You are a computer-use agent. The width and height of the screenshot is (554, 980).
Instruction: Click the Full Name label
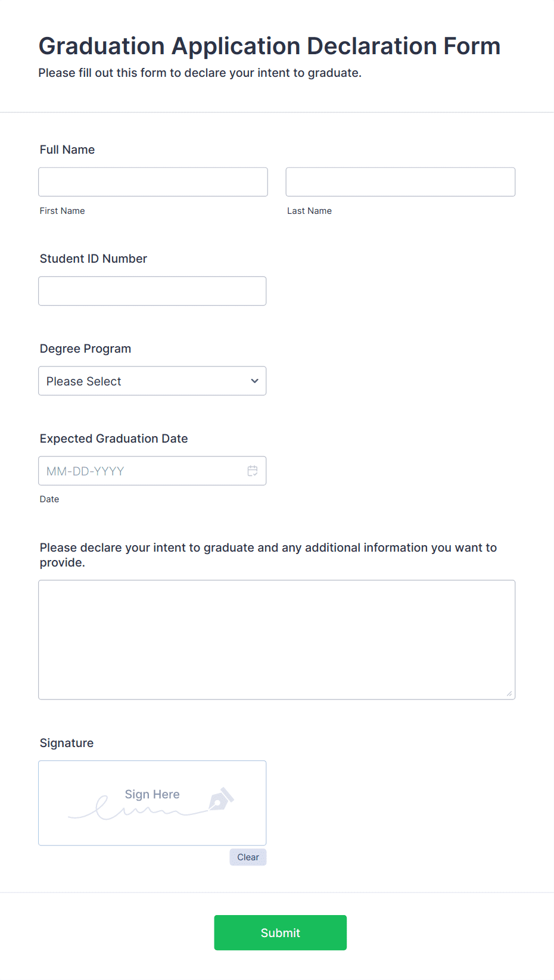(x=67, y=150)
